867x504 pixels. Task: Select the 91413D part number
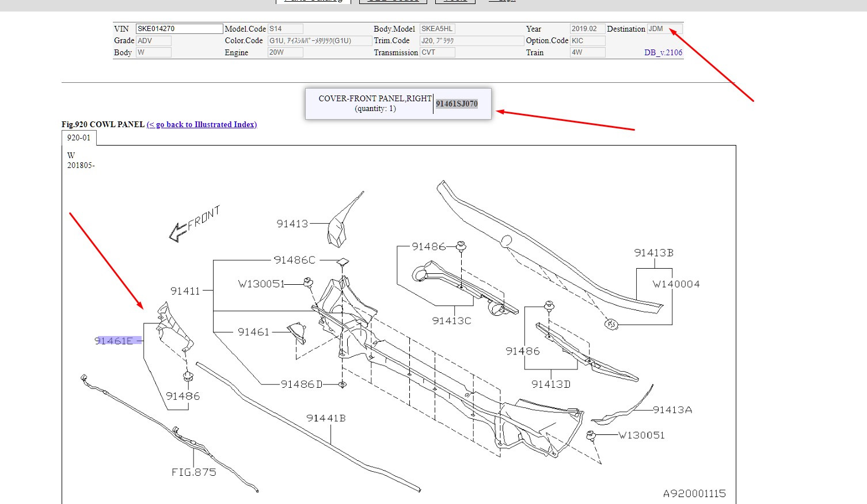coord(550,384)
